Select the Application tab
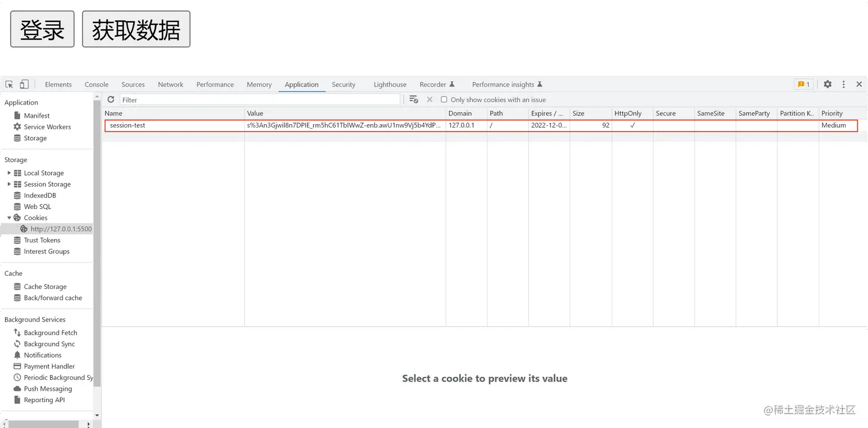 tap(301, 84)
